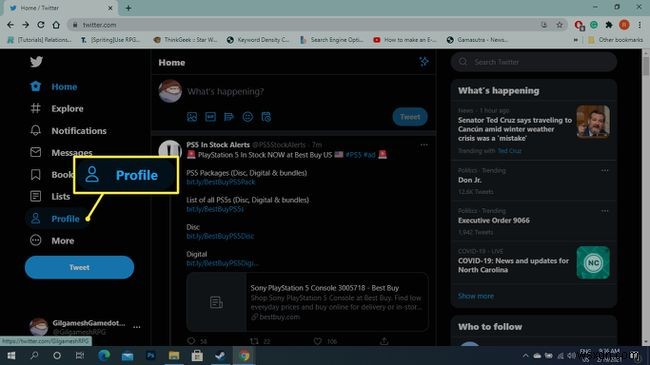Add a poll to the tweet
The width and height of the screenshot is (650, 365).
pos(229,117)
